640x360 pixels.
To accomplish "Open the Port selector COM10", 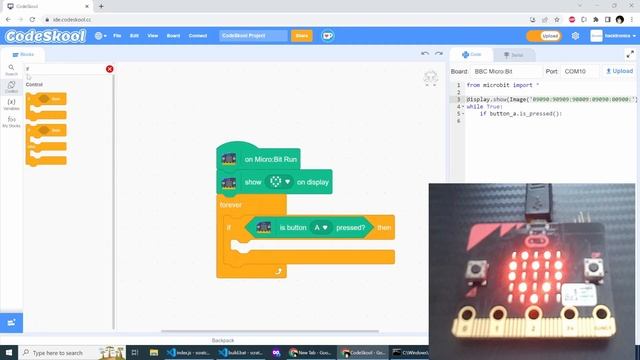I will coord(580,71).
